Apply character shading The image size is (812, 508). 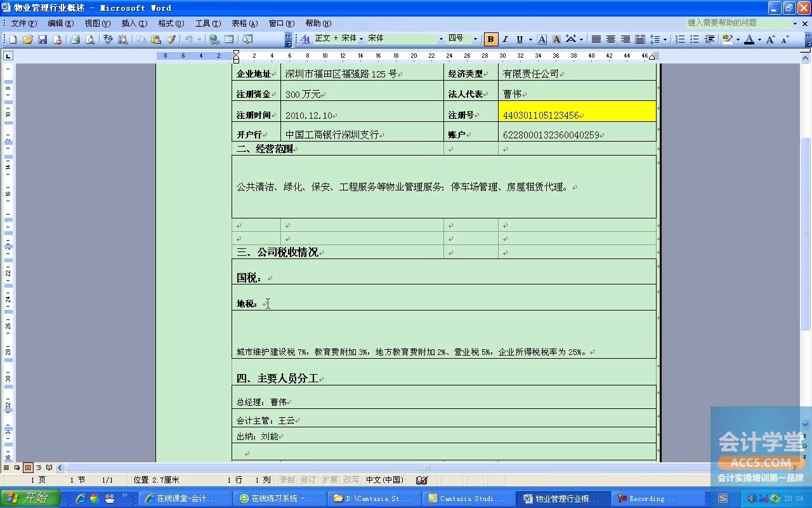[556, 39]
